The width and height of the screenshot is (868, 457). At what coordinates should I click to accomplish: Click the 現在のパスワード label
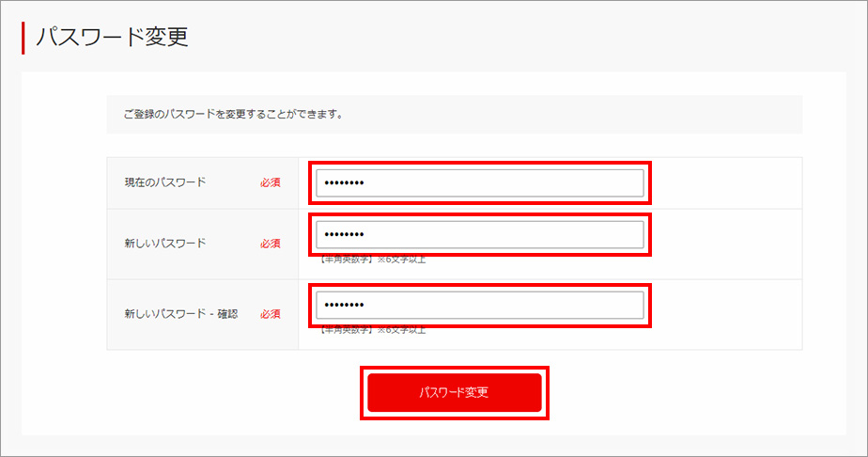(165, 182)
